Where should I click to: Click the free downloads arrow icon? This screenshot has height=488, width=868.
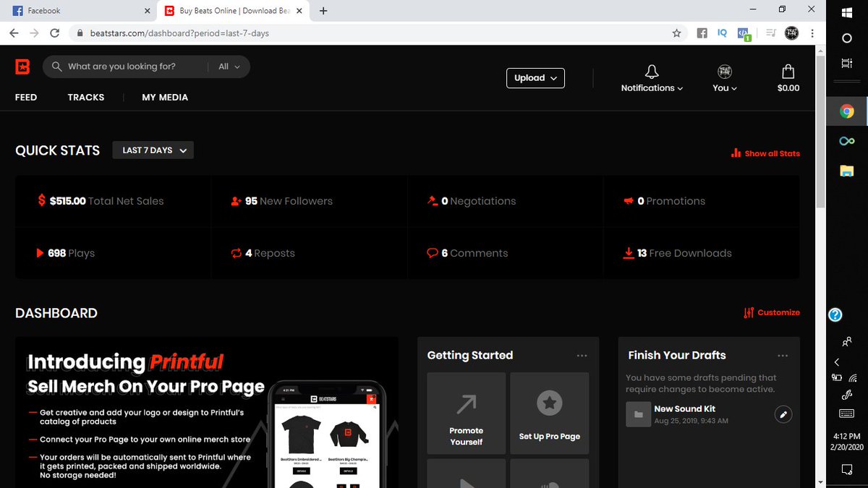[629, 253]
